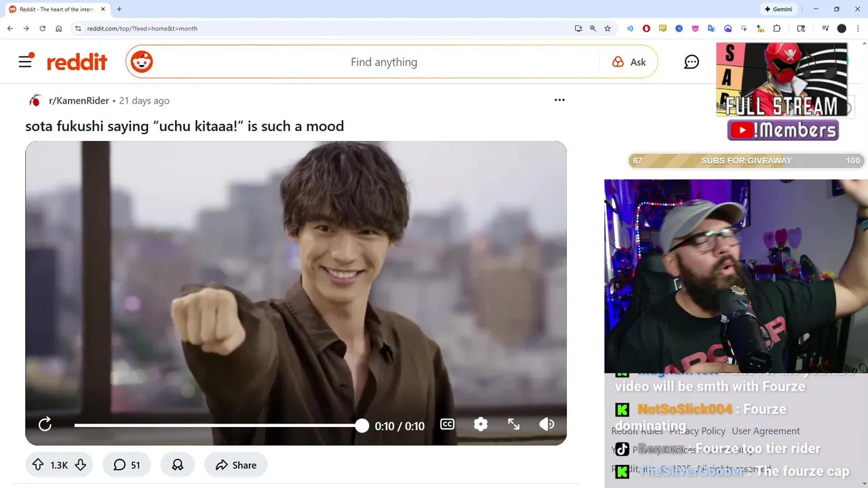Open the Reddit chat icon

pyautogui.click(x=692, y=62)
